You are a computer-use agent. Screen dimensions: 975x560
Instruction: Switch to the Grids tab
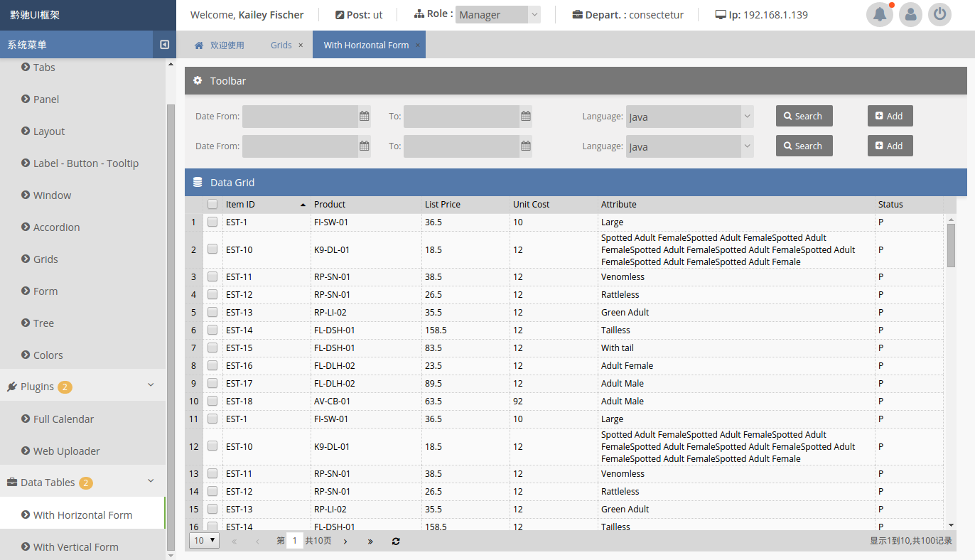click(x=281, y=45)
